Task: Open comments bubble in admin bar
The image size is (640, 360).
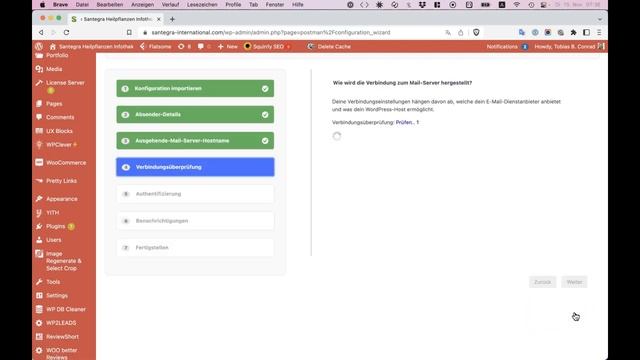Action: 204,47
